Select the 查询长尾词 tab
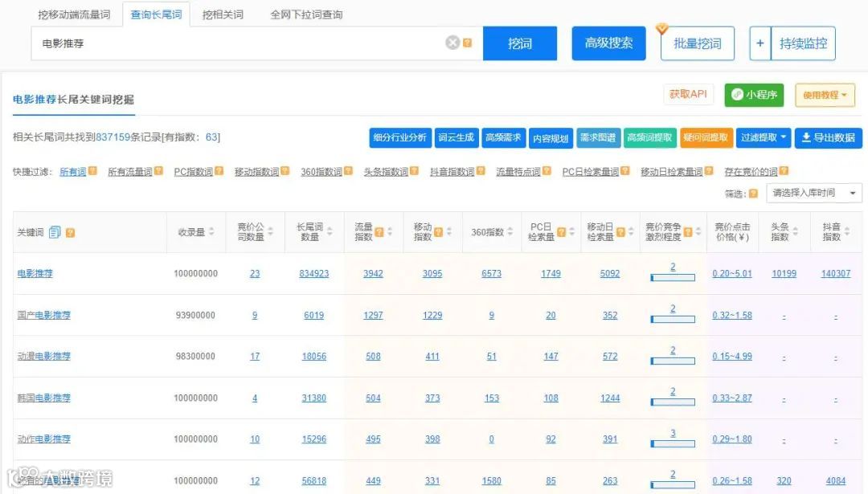This screenshot has width=868, height=494. [156, 14]
